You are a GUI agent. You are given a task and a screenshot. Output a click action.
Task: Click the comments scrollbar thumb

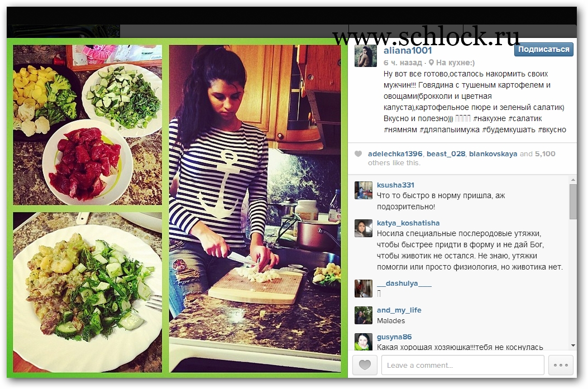572,201
